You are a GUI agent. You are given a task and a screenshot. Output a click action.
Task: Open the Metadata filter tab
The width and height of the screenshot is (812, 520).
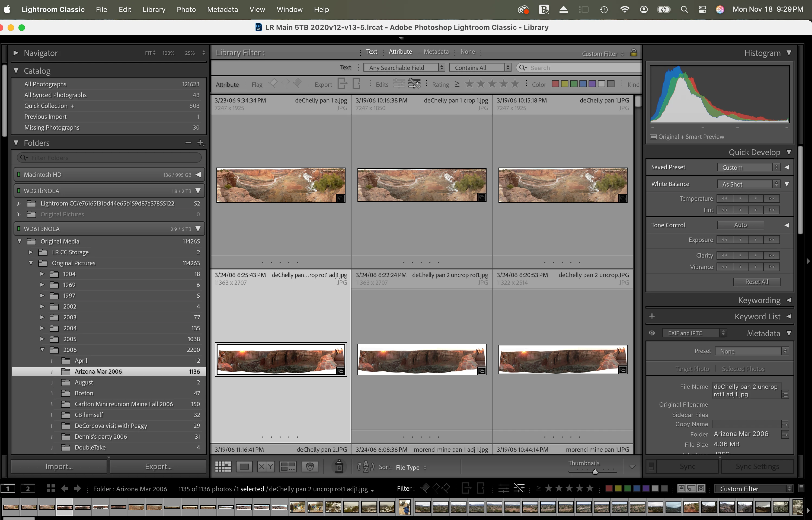click(436, 52)
